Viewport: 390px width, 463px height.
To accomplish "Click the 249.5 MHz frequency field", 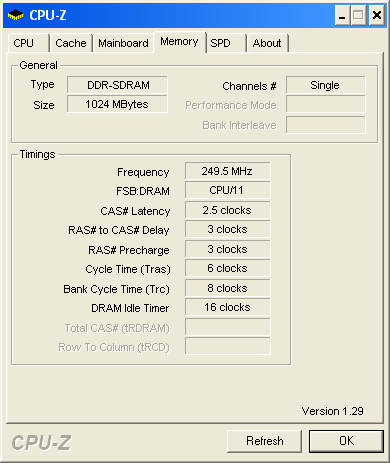I will (228, 171).
